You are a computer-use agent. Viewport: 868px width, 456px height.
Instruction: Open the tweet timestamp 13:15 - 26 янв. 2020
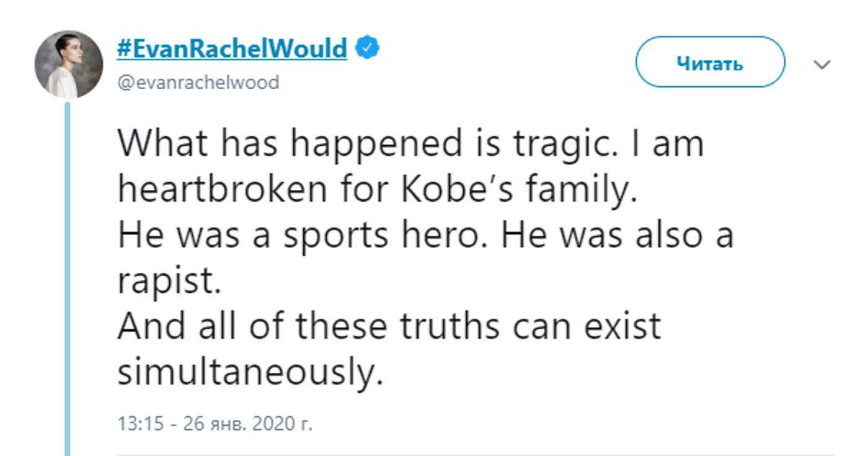(x=215, y=424)
